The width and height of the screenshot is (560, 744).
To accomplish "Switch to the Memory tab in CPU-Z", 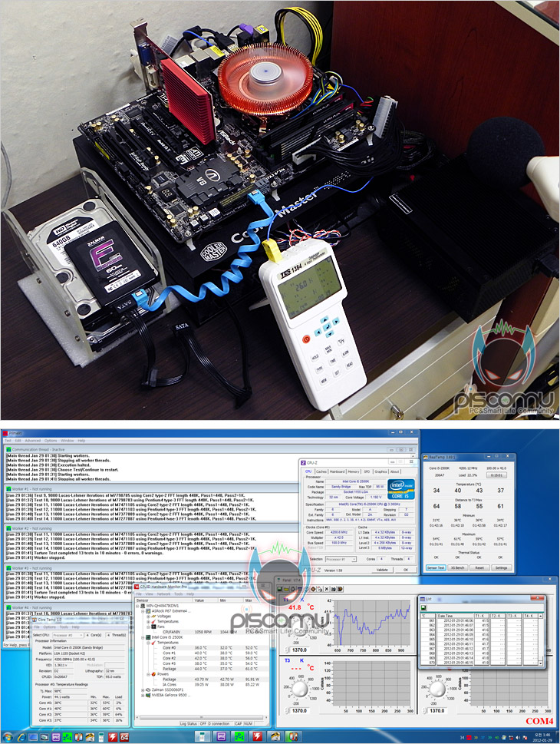I will [354, 471].
